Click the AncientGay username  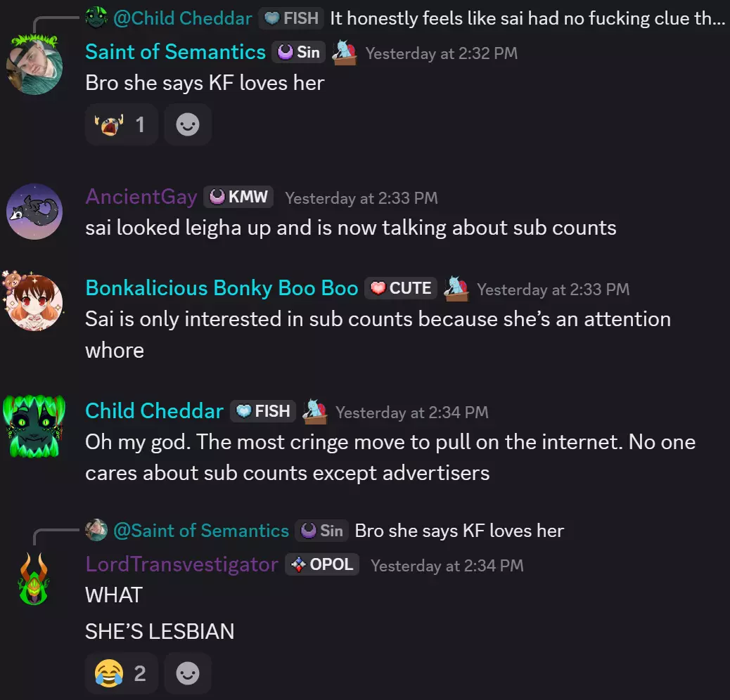(141, 197)
